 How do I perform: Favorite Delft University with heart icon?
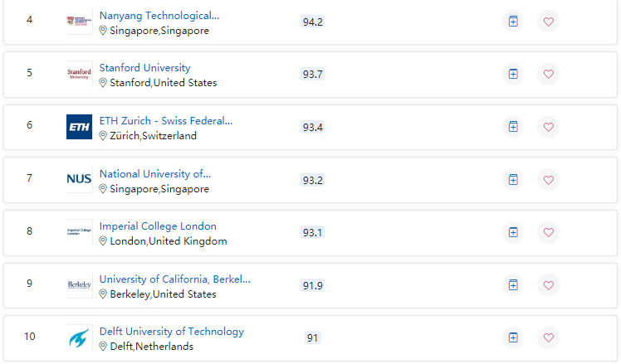pyautogui.click(x=548, y=337)
